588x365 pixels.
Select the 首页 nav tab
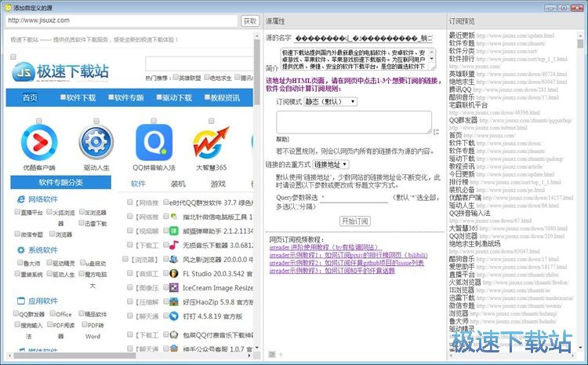30,97
